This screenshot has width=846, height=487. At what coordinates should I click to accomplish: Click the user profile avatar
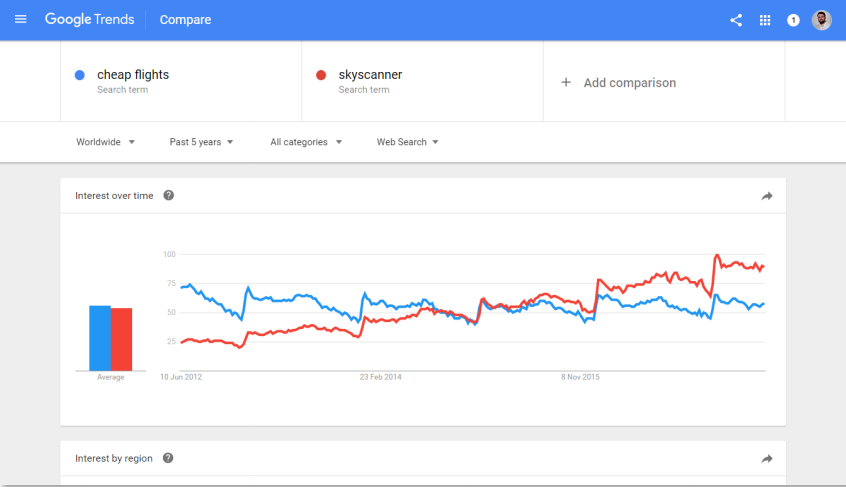click(821, 20)
